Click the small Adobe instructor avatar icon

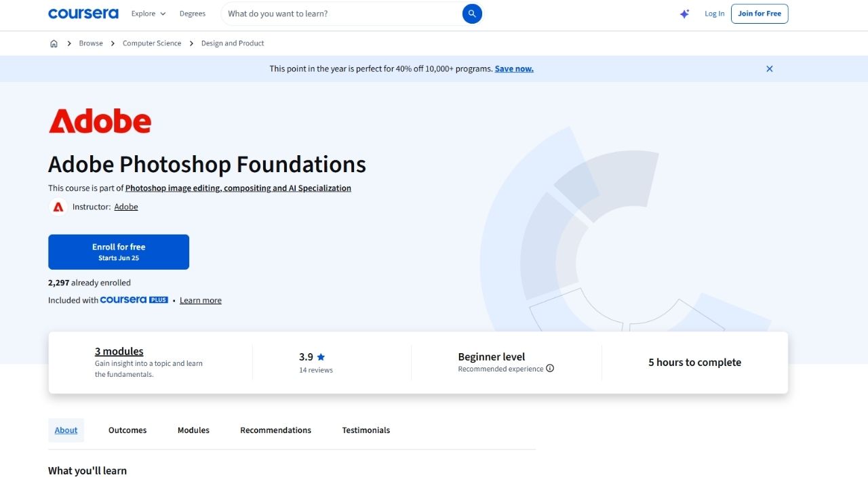pos(58,207)
